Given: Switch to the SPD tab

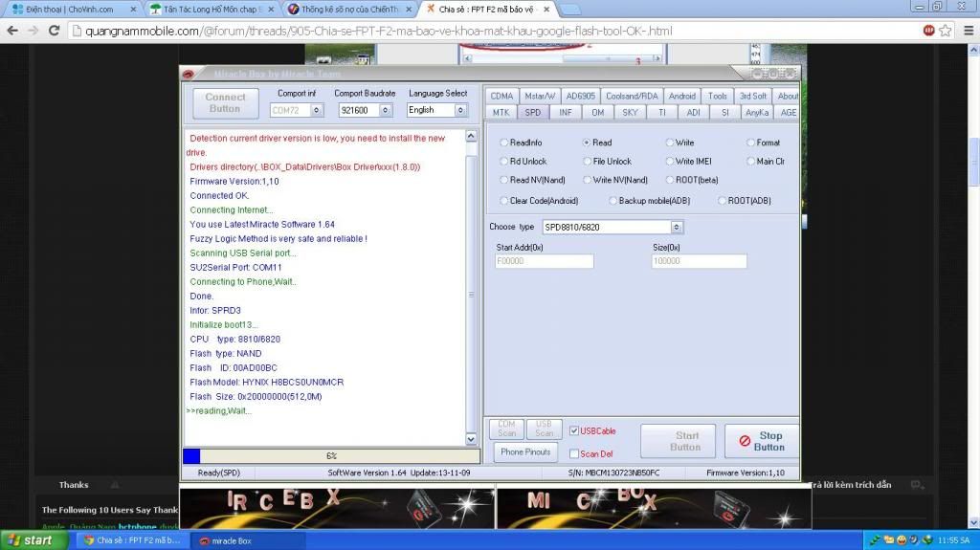Looking at the screenshot, I should pos(533,113).
